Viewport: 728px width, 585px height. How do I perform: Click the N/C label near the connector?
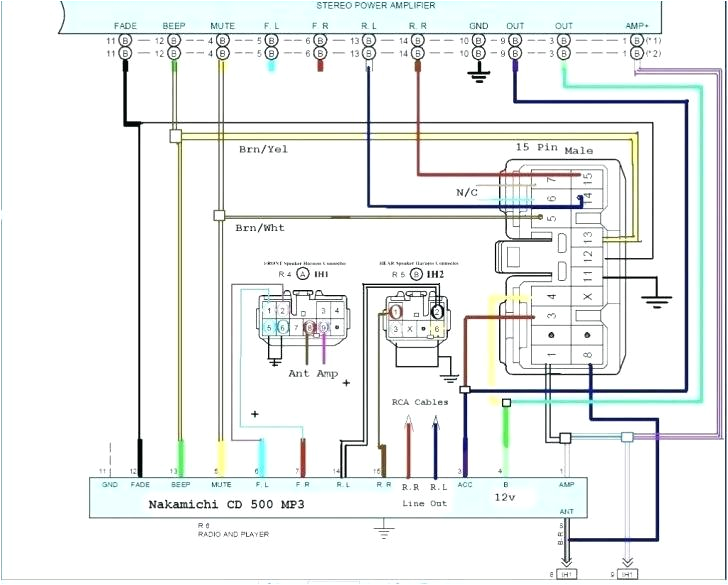tap(468, 191)
